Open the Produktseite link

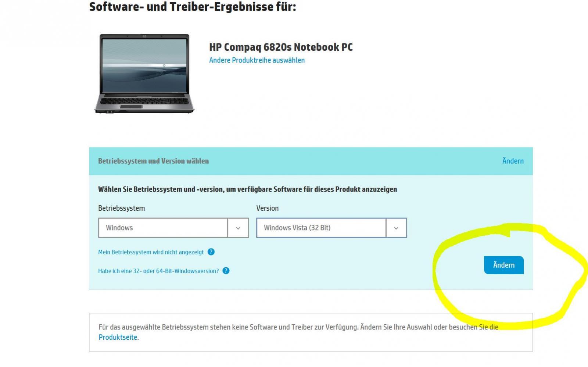coord(119,337)
